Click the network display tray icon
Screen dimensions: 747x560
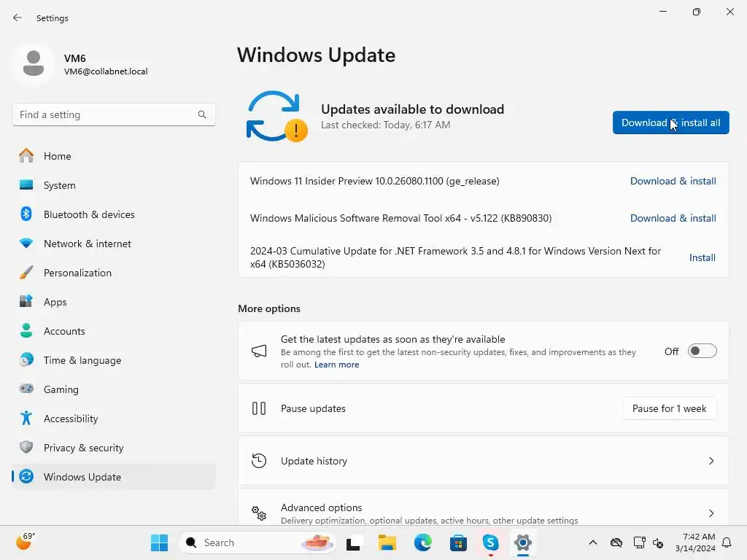pyautogui.click(x=639, y=542)
